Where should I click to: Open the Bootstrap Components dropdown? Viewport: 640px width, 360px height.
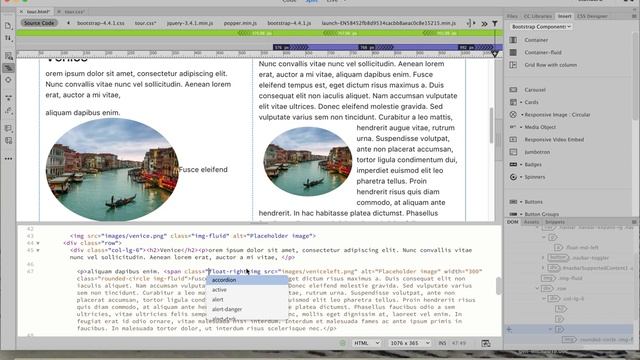tap(541, 27)
